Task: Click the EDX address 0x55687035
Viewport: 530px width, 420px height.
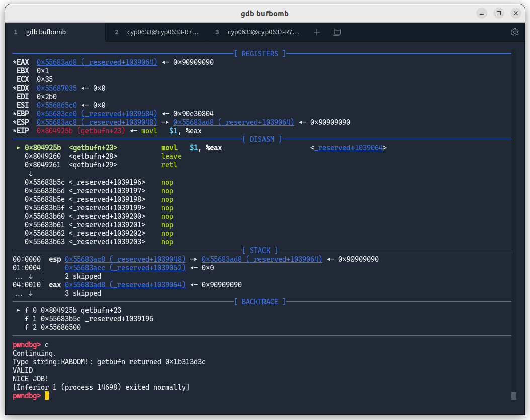Action: click(57, 88)
